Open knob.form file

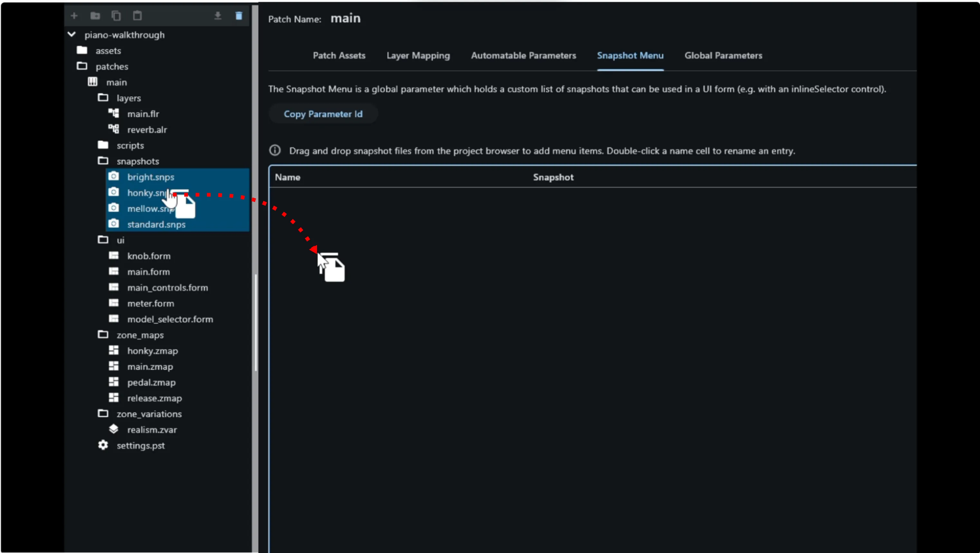[x=149, y=256]
